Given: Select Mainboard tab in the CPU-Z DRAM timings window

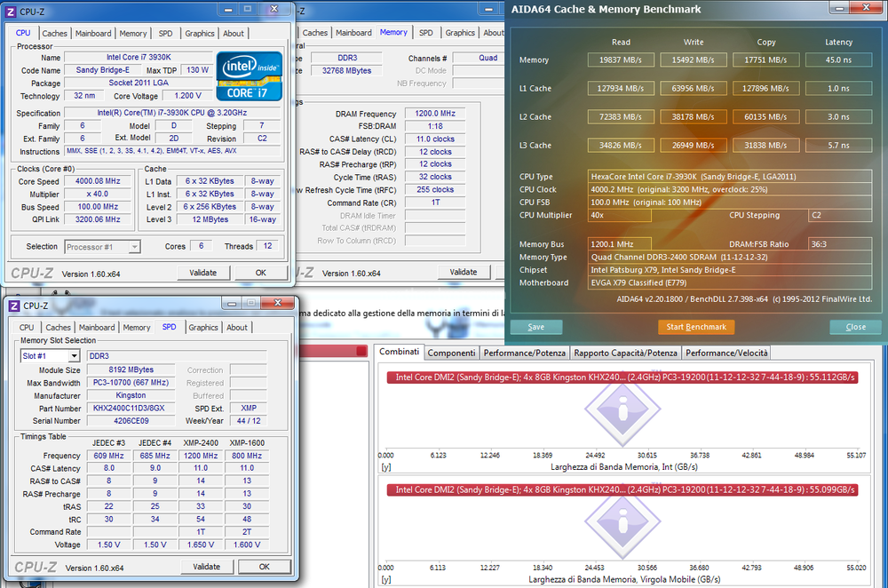Looking at the screenshot, I should 354,33.
